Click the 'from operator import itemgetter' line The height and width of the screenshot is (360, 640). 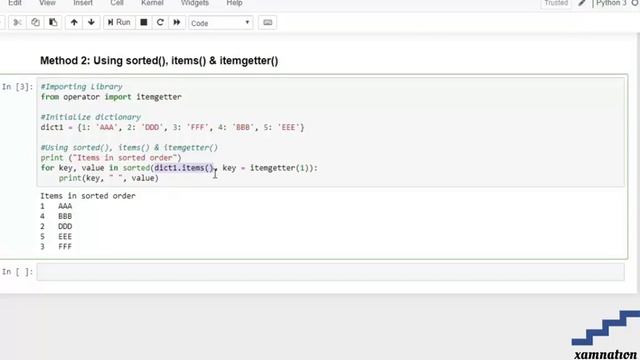(x=111, y=97)
